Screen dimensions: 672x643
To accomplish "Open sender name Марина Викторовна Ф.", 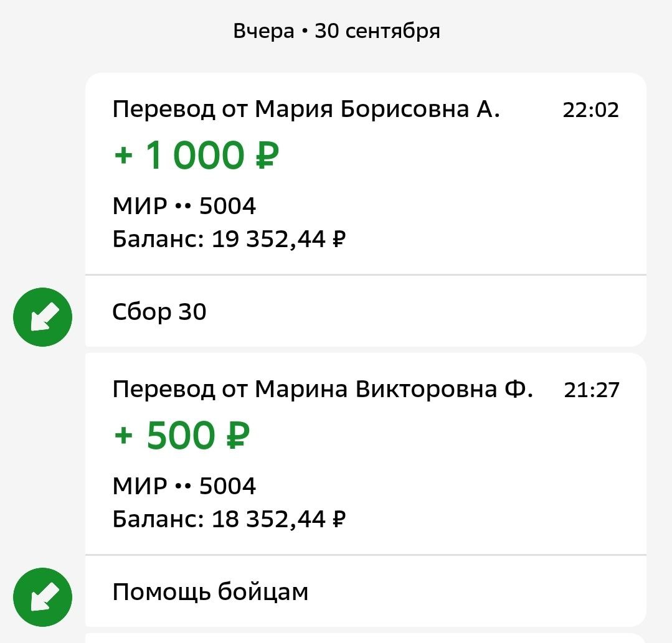I will pyautogui.click(x=394, y=390).
